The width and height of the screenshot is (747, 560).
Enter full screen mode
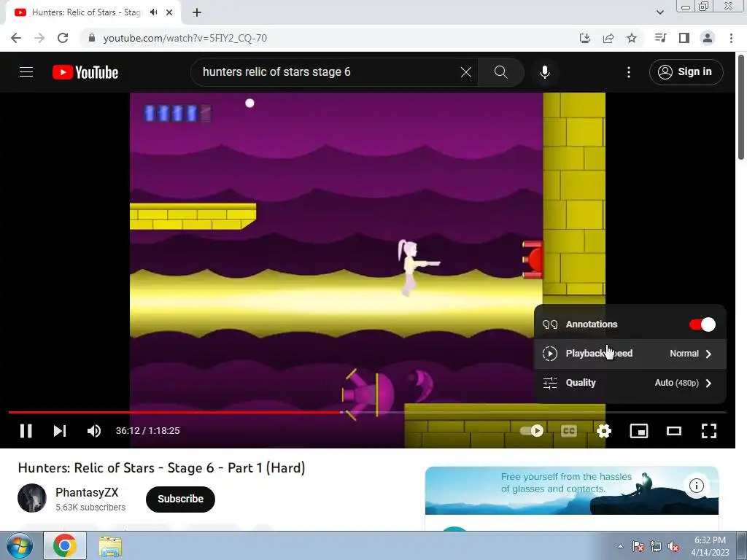(709, 430)
